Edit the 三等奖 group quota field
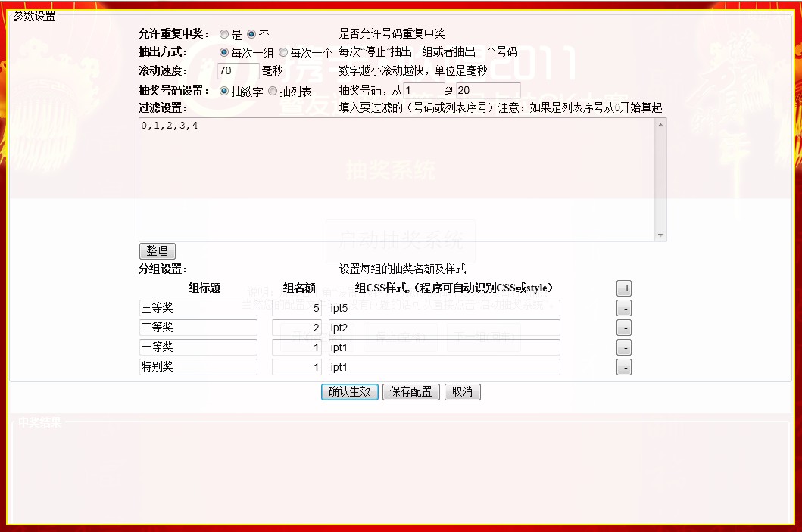This screenshot has width=802, height=532. pyautogui.click(x=297, y=309)
